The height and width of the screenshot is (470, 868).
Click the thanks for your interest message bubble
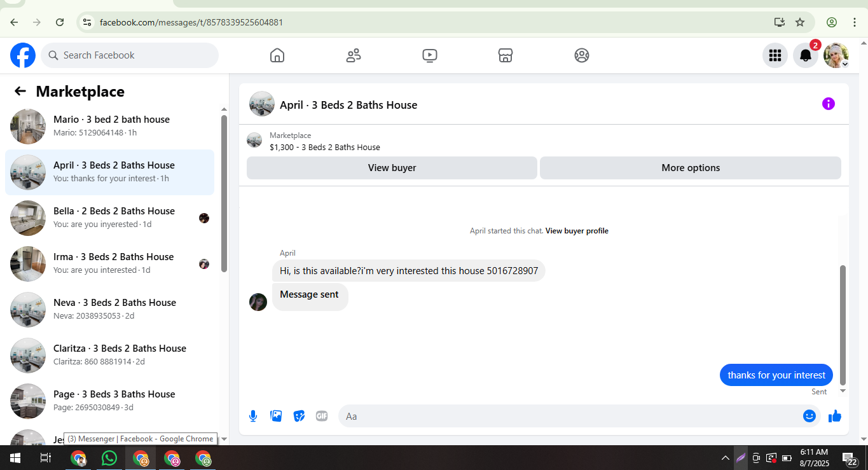click(x=776, y=375)
